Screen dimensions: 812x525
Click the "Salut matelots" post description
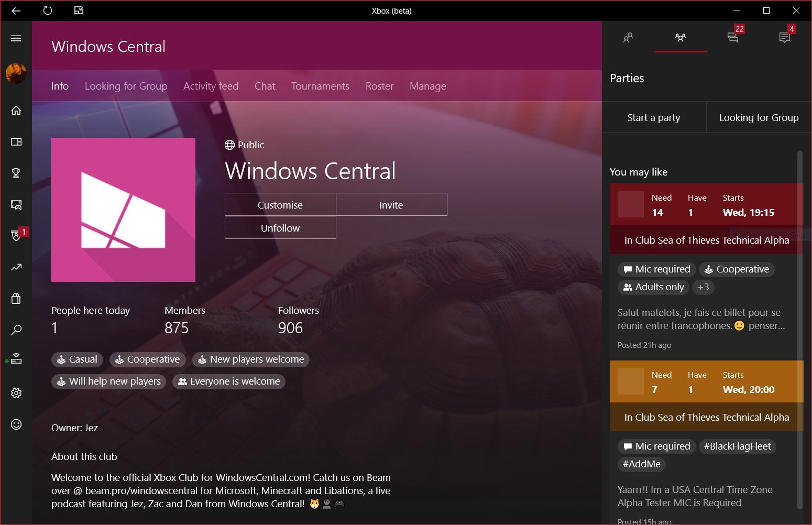point(701,319)
